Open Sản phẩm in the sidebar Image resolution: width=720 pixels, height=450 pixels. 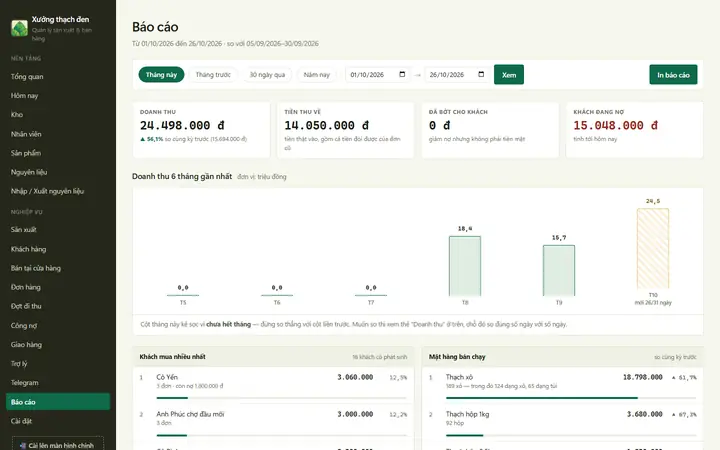[57, 153]
